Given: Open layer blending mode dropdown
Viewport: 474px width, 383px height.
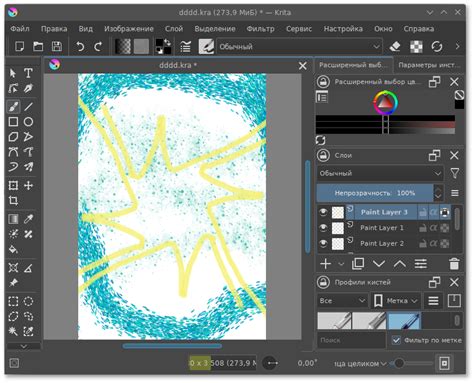Looking at the screenshot, I should pos(380,173).
